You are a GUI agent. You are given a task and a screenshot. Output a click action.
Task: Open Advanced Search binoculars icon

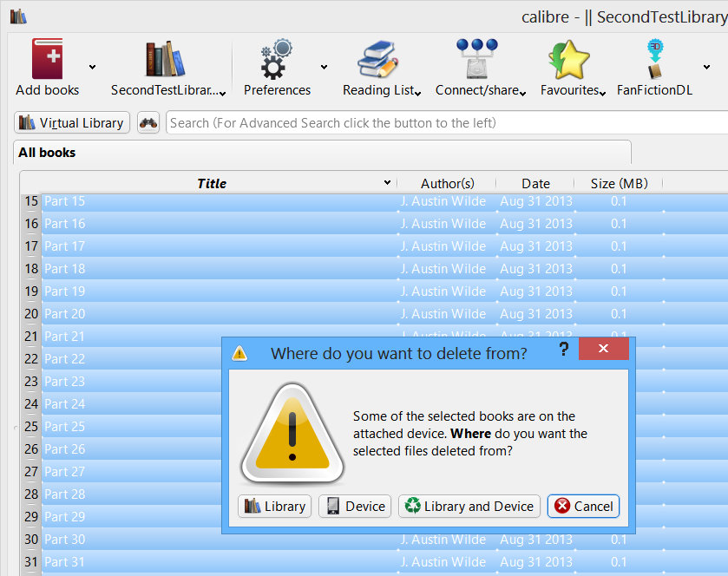[x=148, y=122]
